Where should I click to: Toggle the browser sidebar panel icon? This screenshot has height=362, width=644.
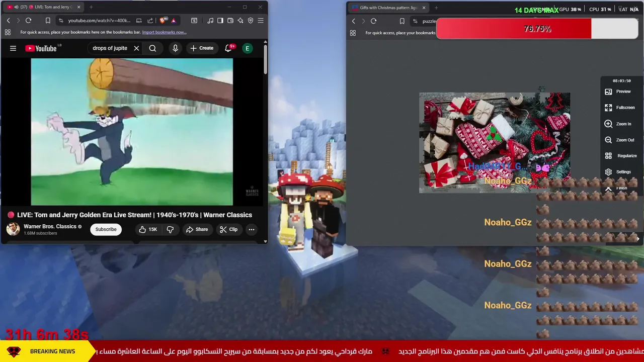click(x=220, y=21)
